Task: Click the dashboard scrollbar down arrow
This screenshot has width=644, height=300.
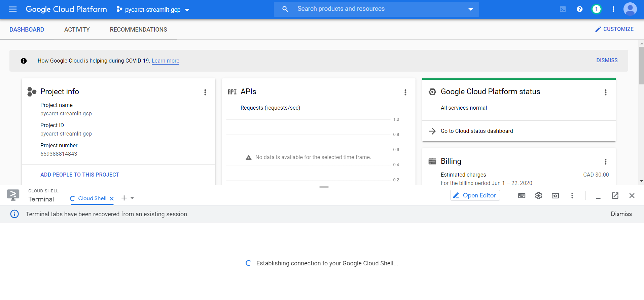Action: (x=641, y=181)
